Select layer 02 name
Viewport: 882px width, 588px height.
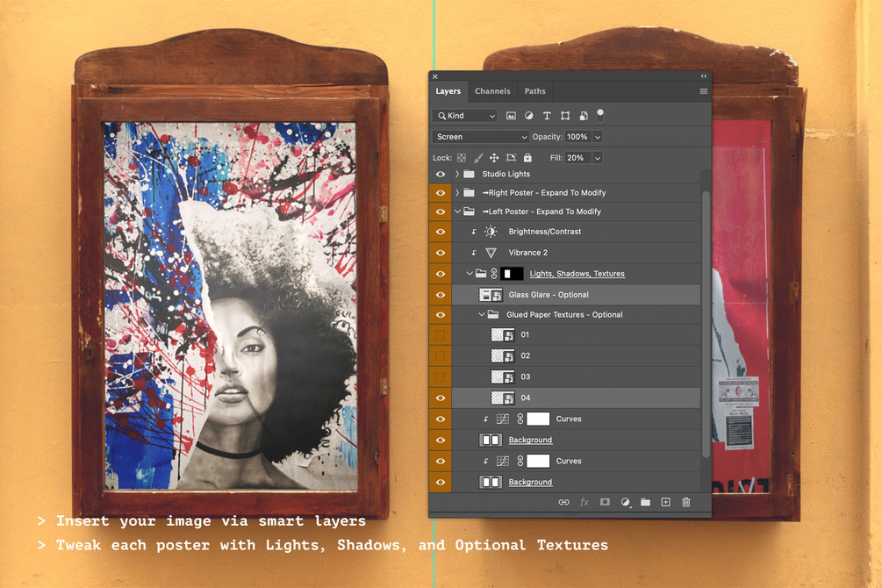pyautogui.click(x=526, y=355)
